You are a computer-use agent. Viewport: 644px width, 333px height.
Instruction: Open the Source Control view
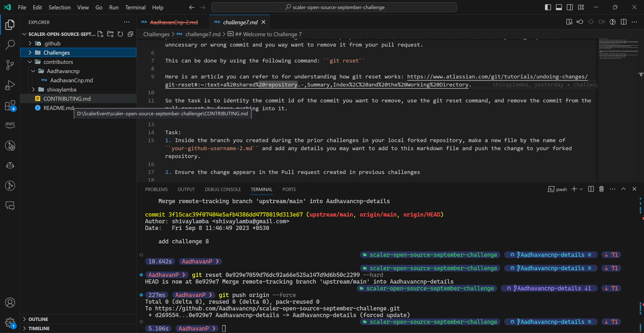[10, 65]
